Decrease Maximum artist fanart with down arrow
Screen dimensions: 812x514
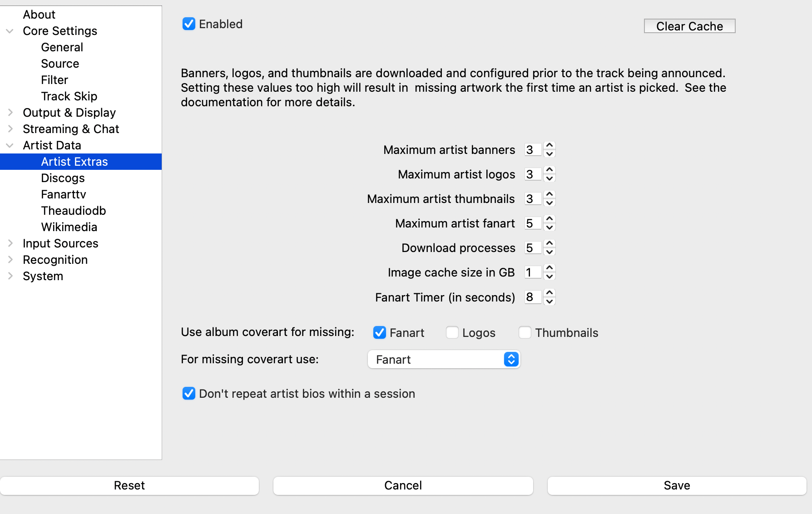point(550,227)
